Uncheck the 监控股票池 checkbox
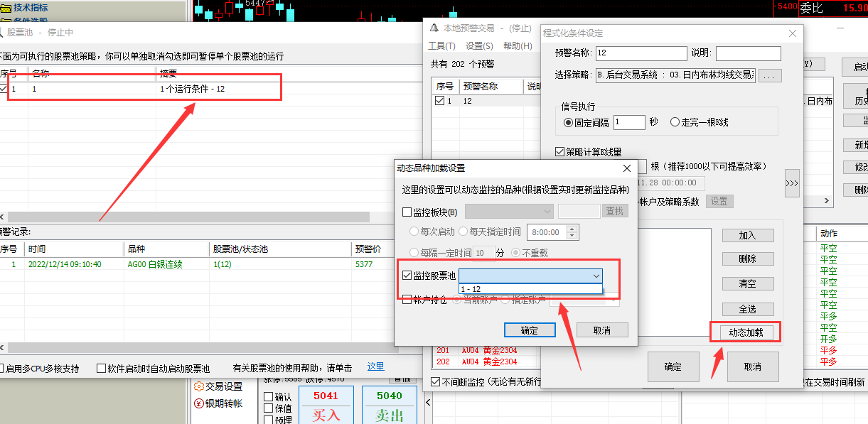 click(x=407, y=276)
